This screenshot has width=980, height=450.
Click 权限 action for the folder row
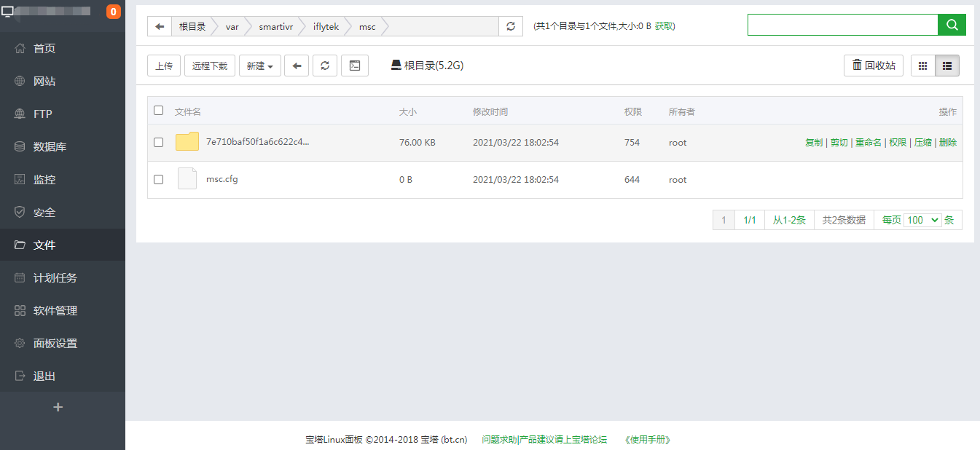click(x=898, y=143)
